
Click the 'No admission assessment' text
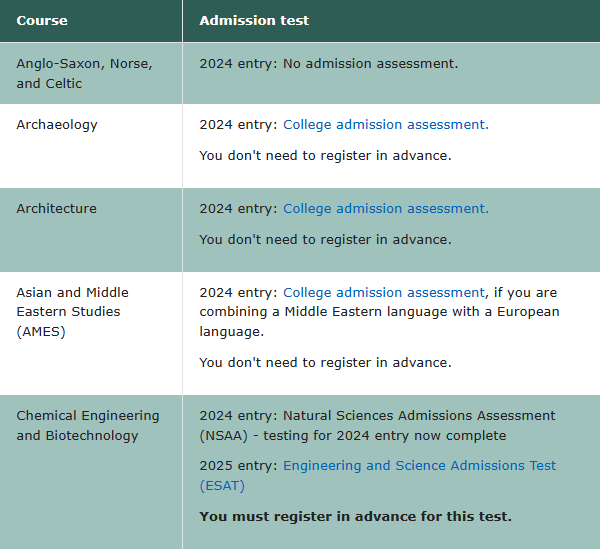tap(370, 64)
